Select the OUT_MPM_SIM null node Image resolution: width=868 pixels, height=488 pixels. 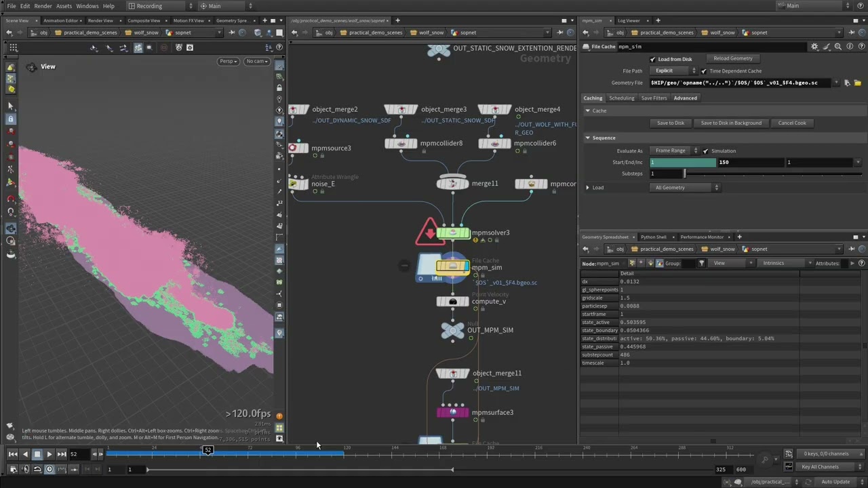click(453, 330)
